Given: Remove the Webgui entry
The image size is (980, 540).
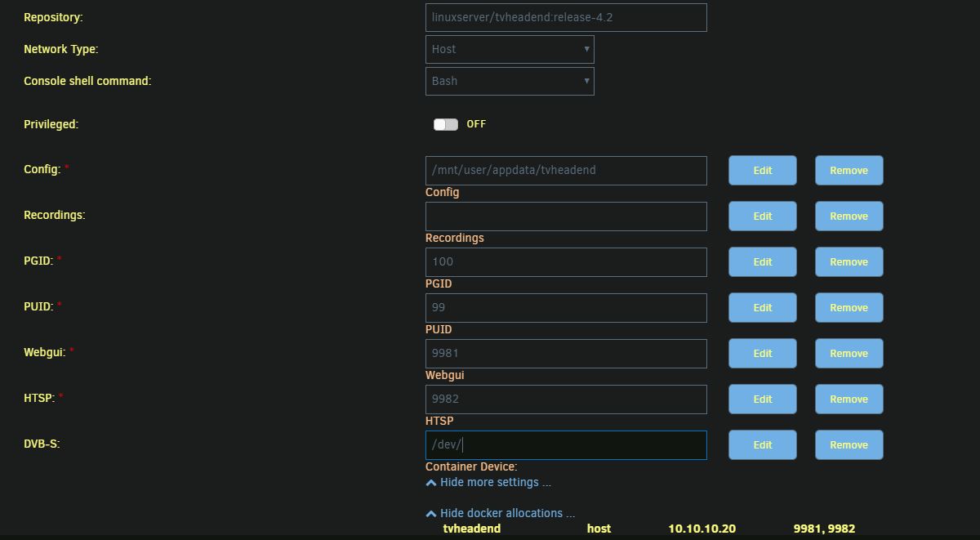Looking at the screenshot, I should tap(849, 353).
